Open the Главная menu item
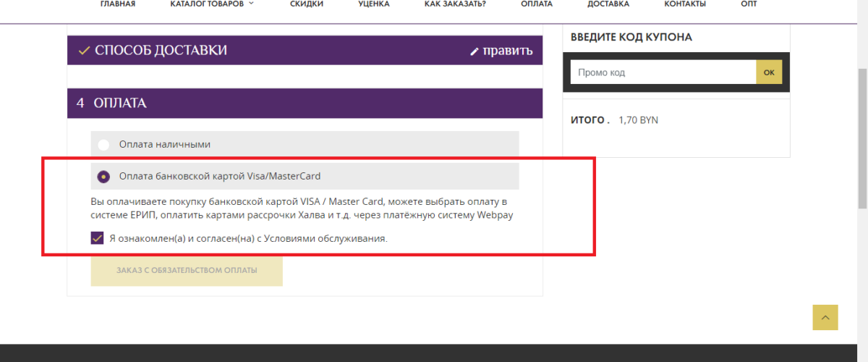868x362 pixels. [117, 4]
